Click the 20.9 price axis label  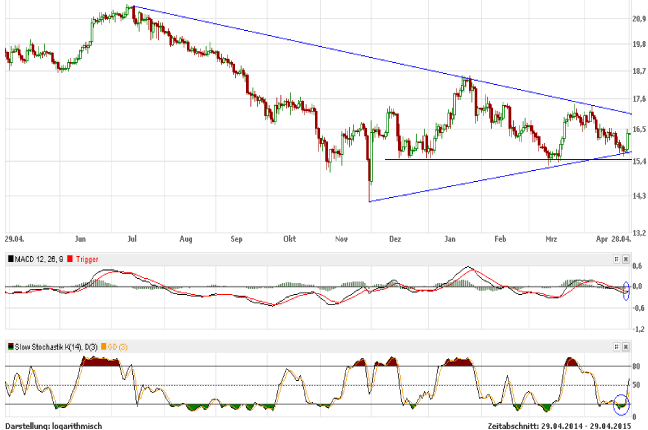pyautogui.click(x=639, y=19)
